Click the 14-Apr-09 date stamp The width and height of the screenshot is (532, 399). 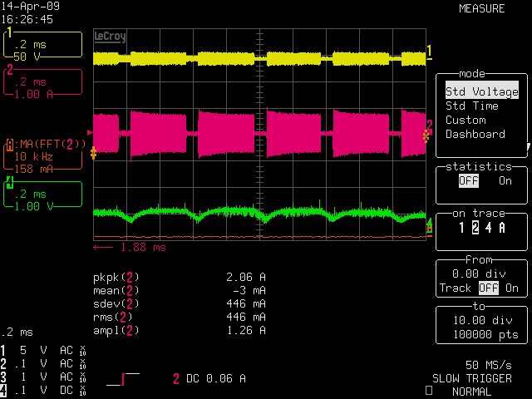(x=30, y=6)
